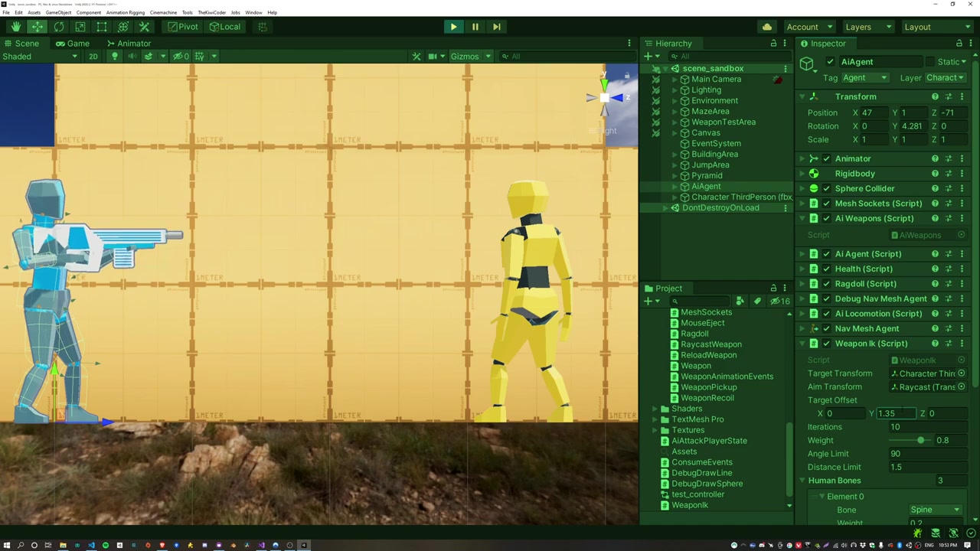Open Cloud services via the cloud icon
This screenshot has width=980, height=551.
click(x=766, y=27)
